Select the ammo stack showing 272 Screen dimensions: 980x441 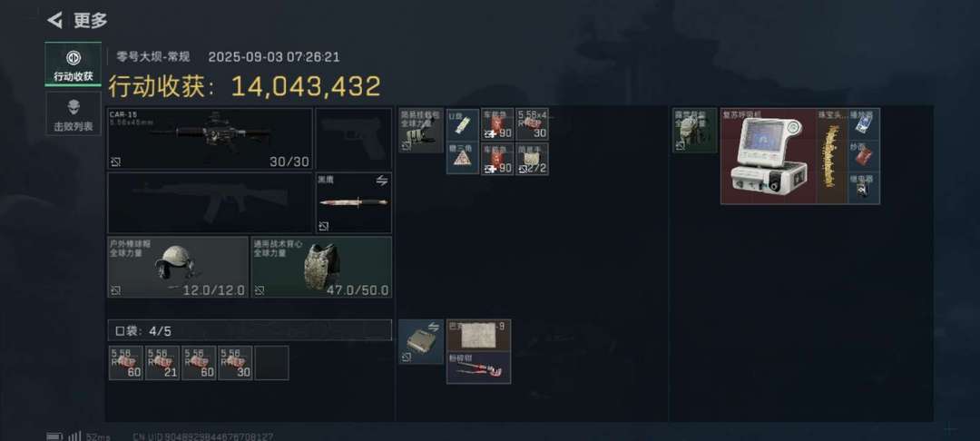click(x=533, y=158)
